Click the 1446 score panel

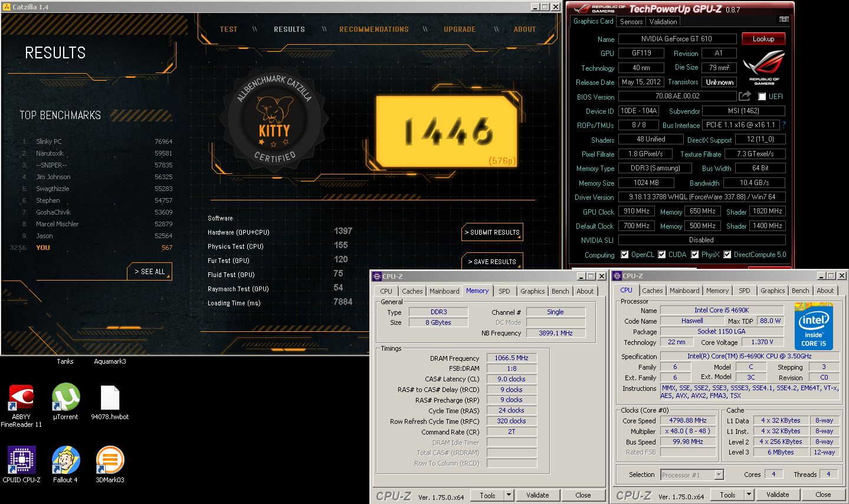click(447, 131)
